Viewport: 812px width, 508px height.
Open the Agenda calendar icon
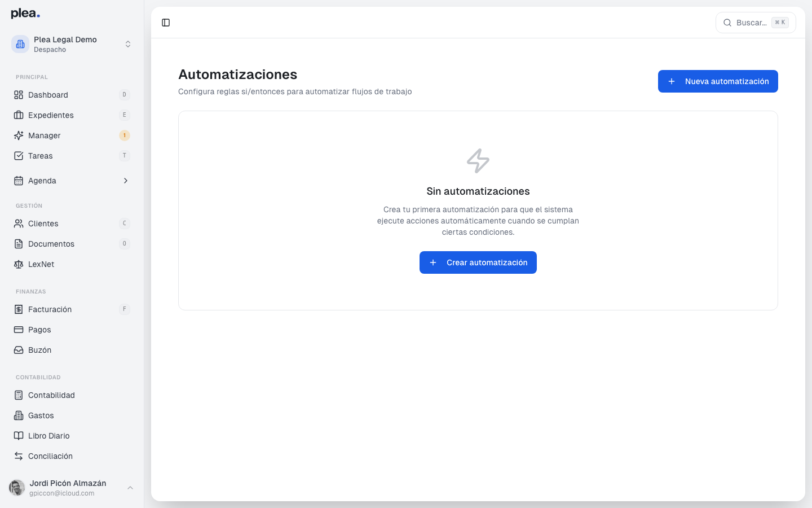[18, 181]
